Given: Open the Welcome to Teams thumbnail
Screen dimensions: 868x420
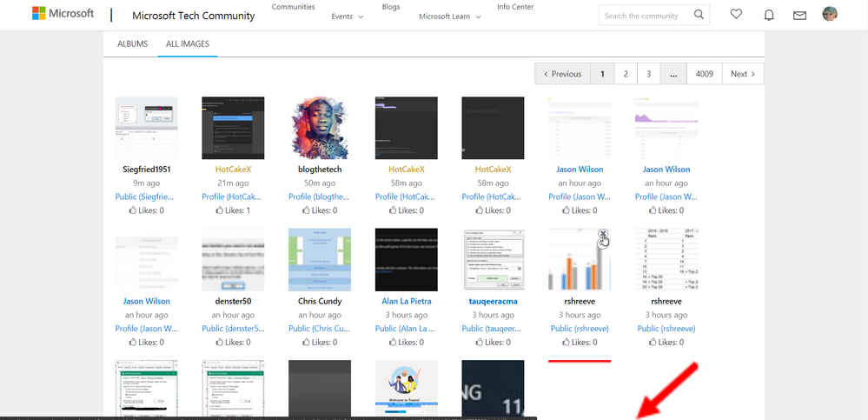Looking at the screenshot, I should click(x=407, y=388).
